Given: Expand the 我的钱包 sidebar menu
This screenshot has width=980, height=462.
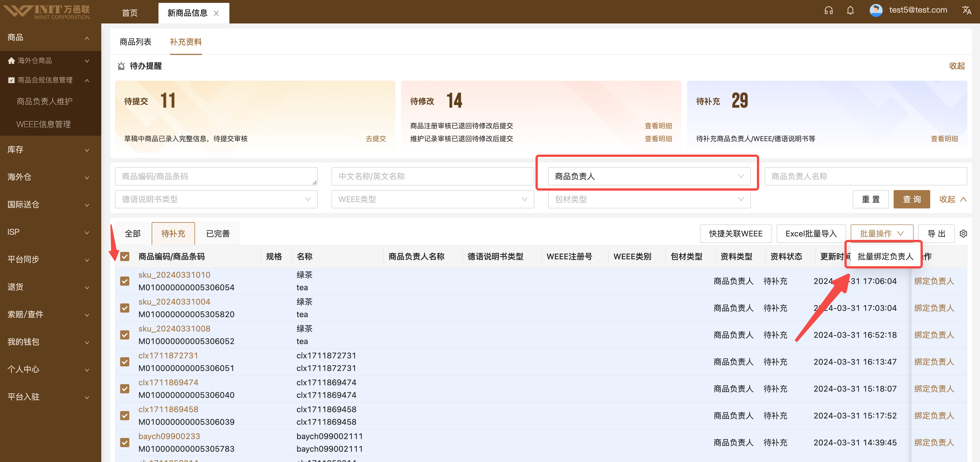Looking at the screenshot, I should (x=51, y=342).
